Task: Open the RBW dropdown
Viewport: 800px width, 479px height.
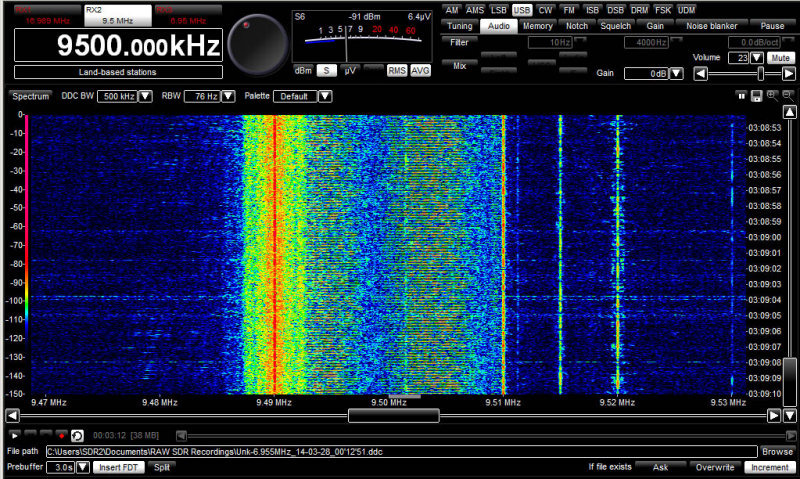Action: point(228,96)
